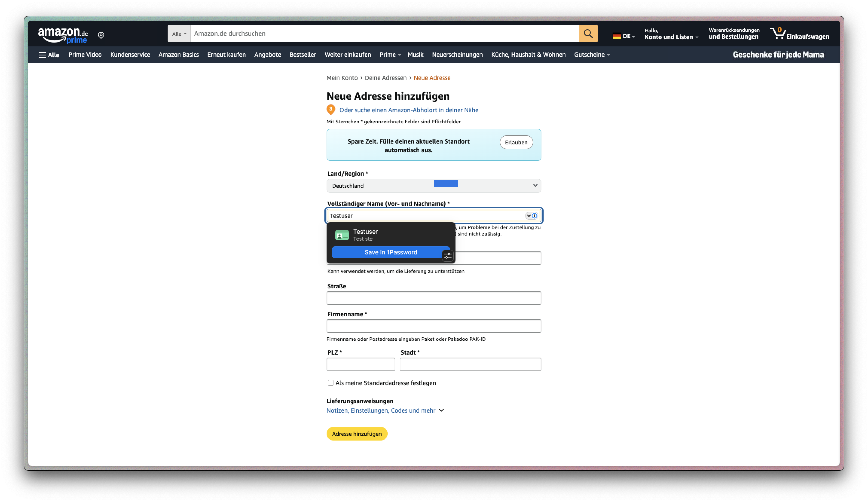
Task: Open the Land/Region Deutschland dropdown
Action: click(433, 186)
